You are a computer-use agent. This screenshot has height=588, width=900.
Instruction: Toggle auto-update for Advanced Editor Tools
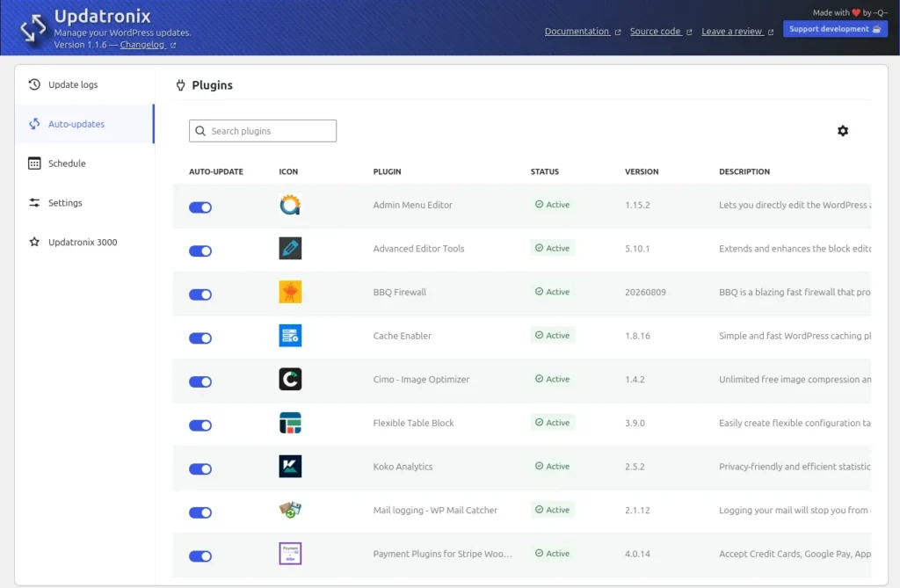click(x=200, y=251)
